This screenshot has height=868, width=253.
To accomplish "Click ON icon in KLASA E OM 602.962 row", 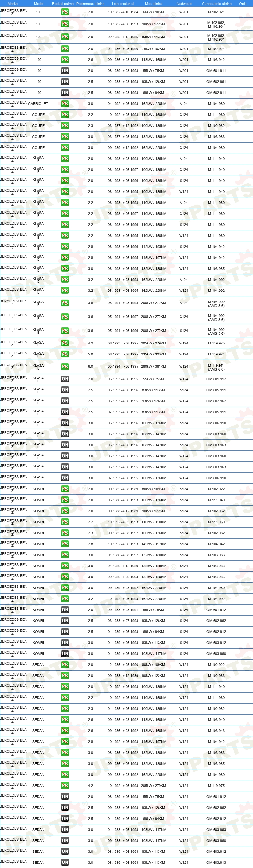I will click(x=65, y=401).
